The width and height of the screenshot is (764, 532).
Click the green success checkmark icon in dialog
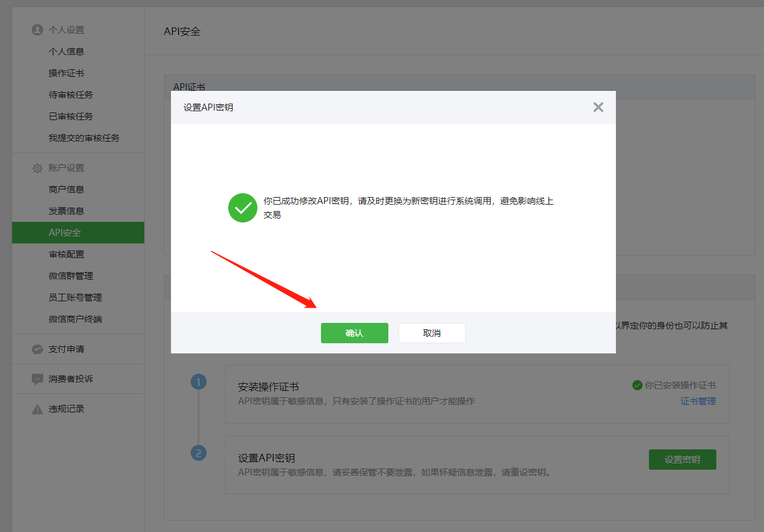coord(242,208)
